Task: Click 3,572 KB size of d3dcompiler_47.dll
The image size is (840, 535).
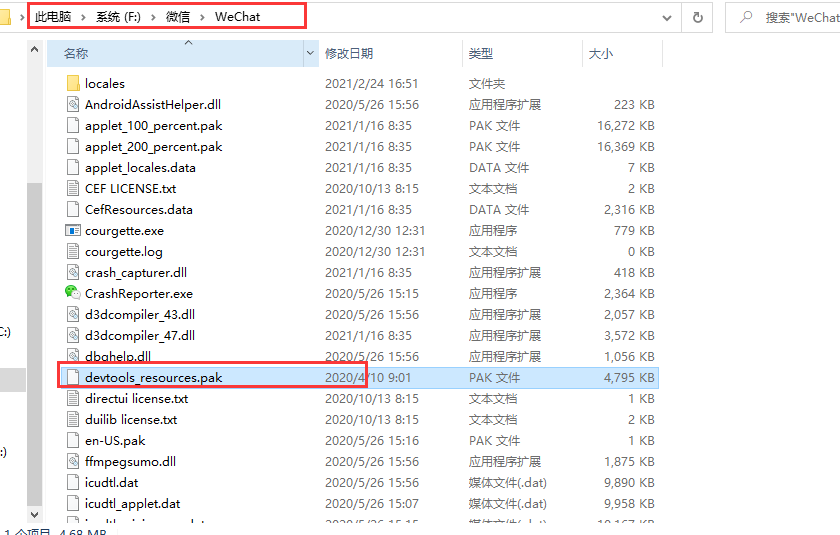Action: coord(629,335)
